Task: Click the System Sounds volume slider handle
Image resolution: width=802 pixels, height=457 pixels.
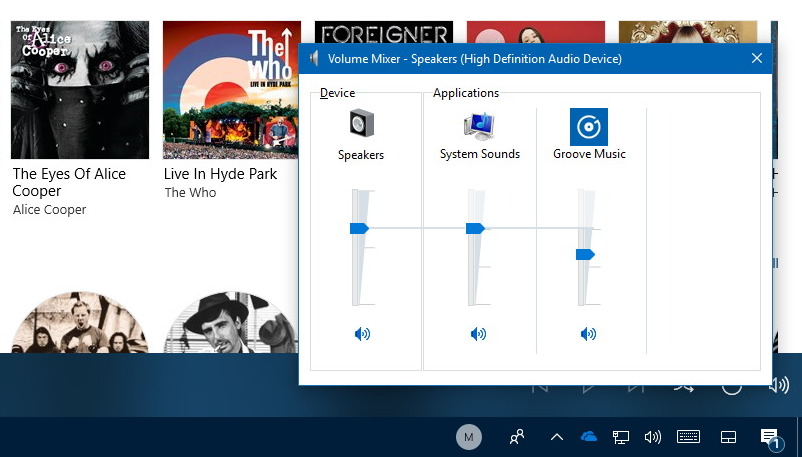Action: [475, 228]
